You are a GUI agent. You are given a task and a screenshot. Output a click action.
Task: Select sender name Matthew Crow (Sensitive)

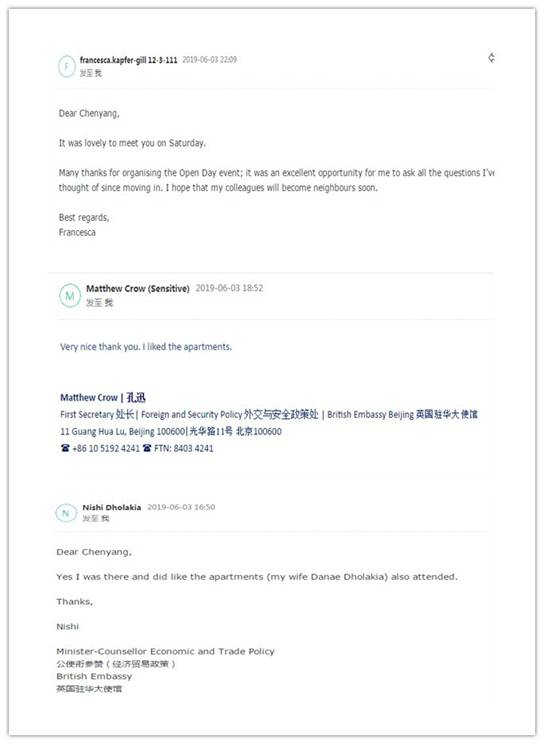point(138,288)
